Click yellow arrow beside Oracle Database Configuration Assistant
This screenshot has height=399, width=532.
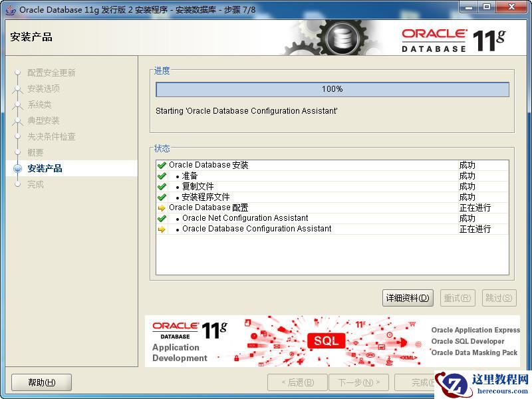click(x=162, y=229)
